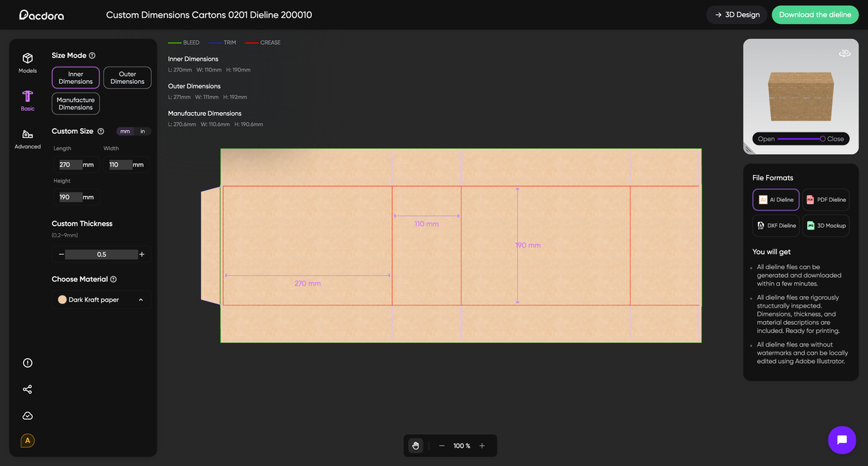Open cloud sync from the sidebar

pos(27,415)
